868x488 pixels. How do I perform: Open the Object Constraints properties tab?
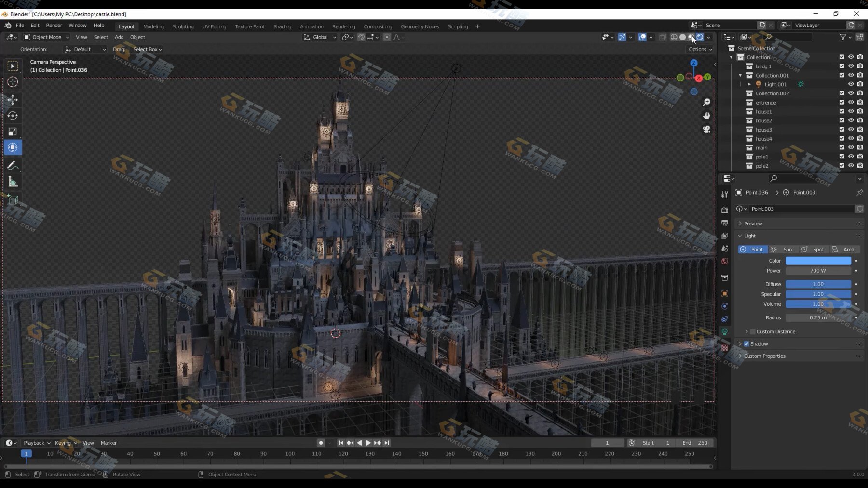click(x=724, y=319)
